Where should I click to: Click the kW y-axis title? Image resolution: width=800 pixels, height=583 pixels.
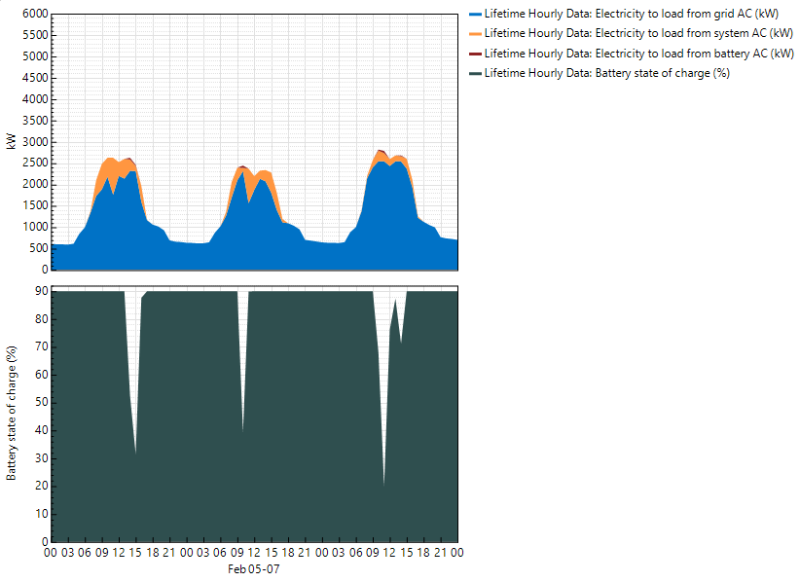click(x=11, y=141)
